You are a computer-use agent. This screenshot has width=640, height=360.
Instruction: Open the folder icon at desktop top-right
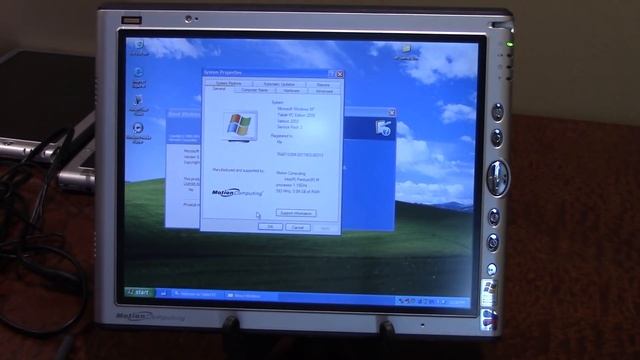click(406, 52)
